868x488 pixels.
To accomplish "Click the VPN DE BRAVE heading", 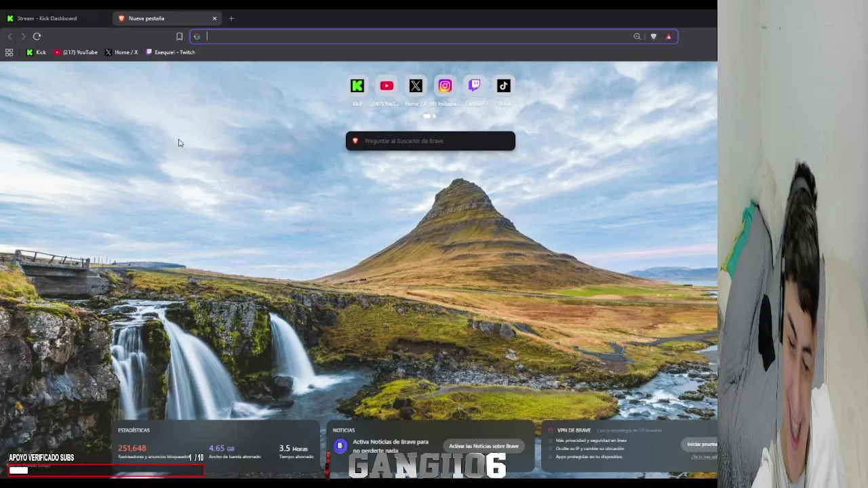I will [x=574, y=430].
